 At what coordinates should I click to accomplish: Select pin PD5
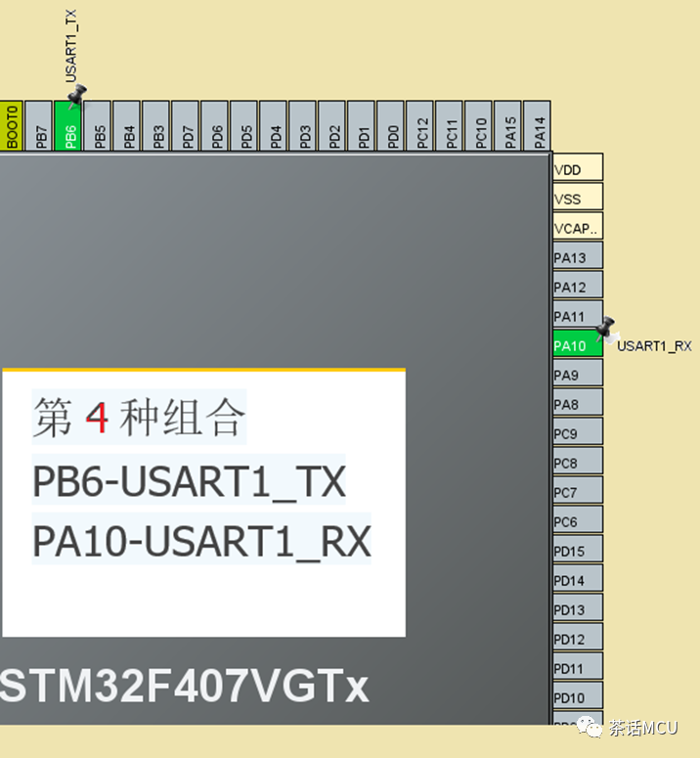point(244,126)
